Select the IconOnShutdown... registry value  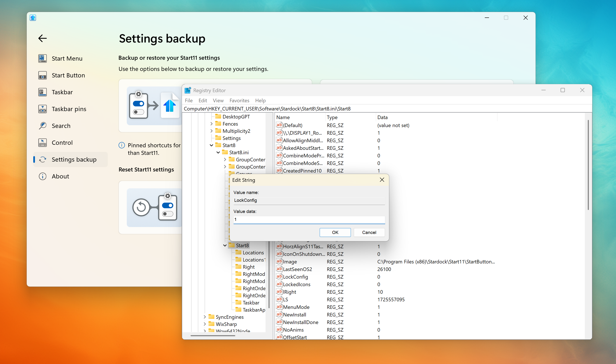click(x=304, y=254)
